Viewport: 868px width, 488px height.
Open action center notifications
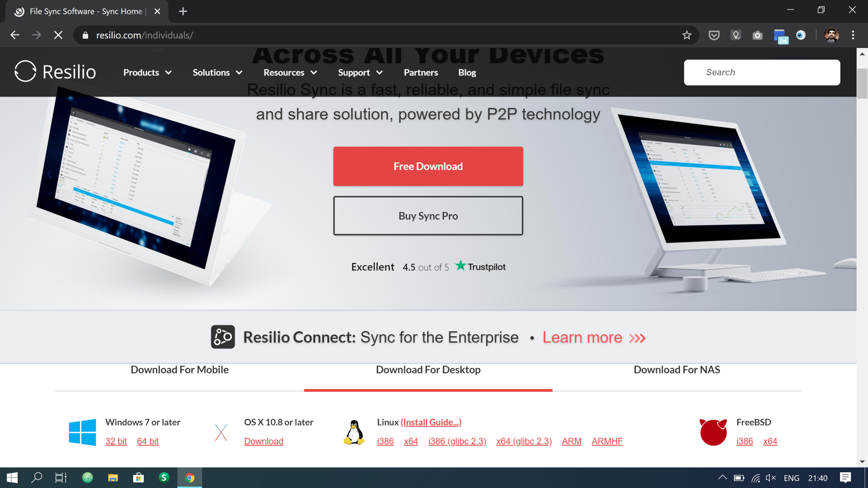pos(845,478)
